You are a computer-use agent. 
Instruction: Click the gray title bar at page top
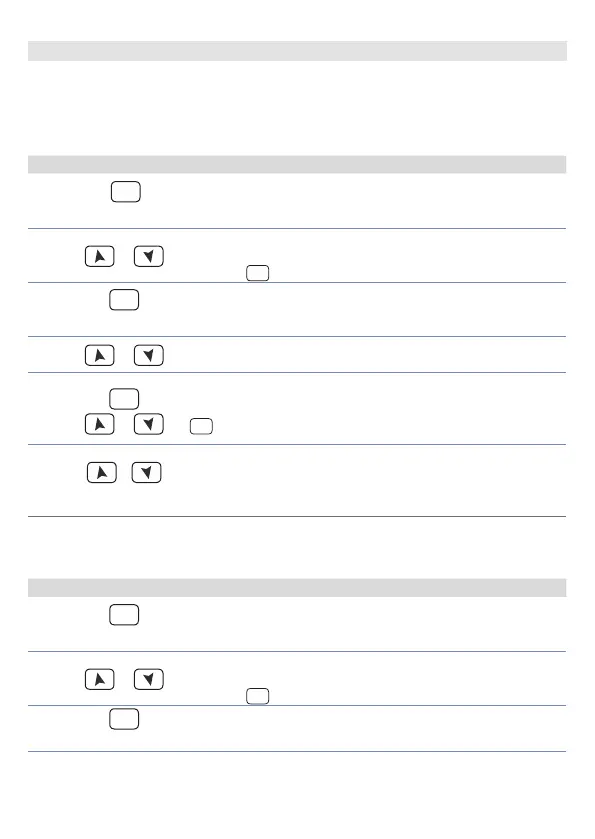tap(298, 51)
